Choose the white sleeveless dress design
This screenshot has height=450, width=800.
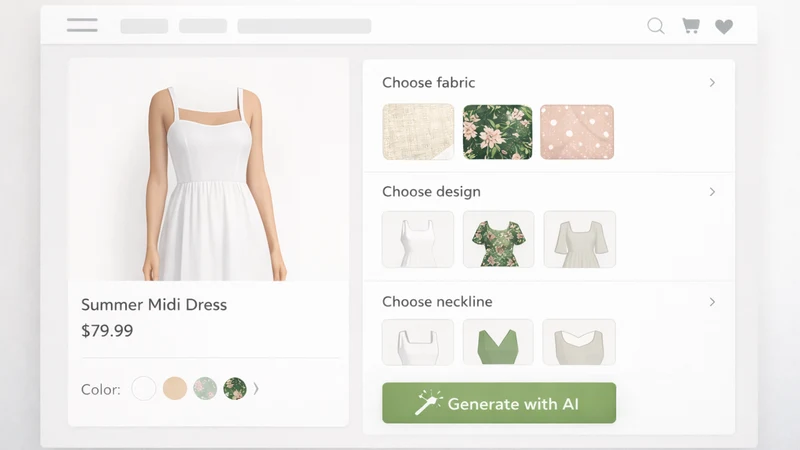click(x=418, y=239)
